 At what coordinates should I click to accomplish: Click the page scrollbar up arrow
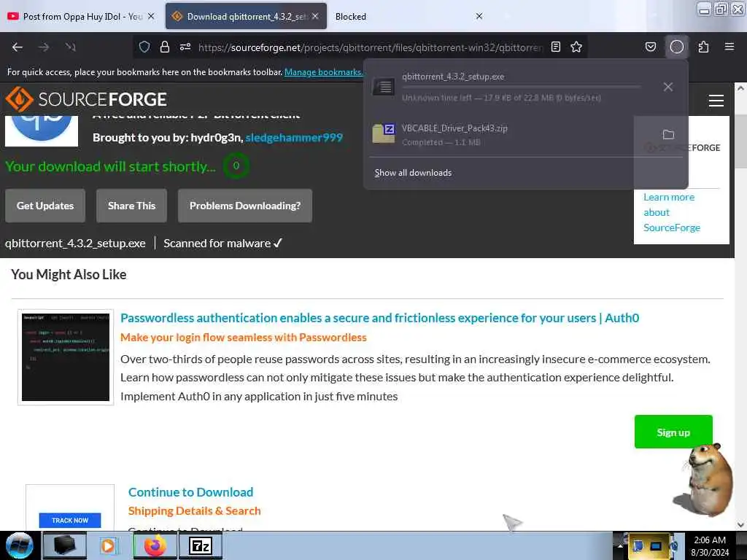tap(740, 88)
